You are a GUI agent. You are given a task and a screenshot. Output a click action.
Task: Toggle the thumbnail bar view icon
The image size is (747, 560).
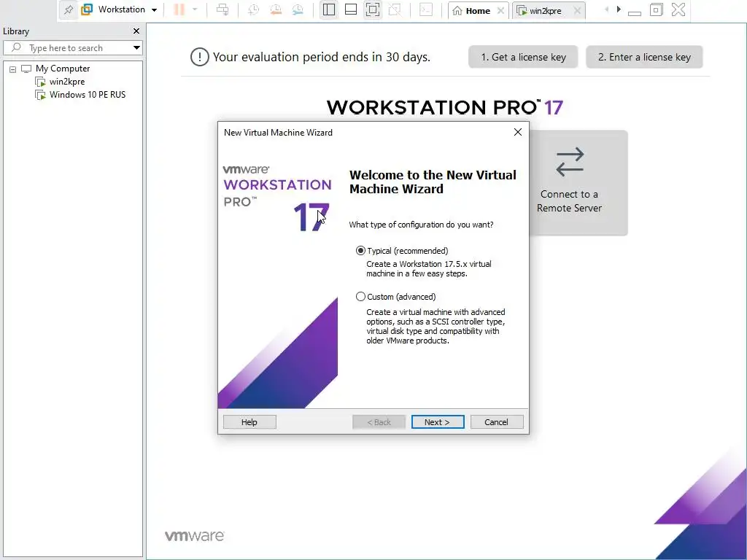(x=351, y=9)
